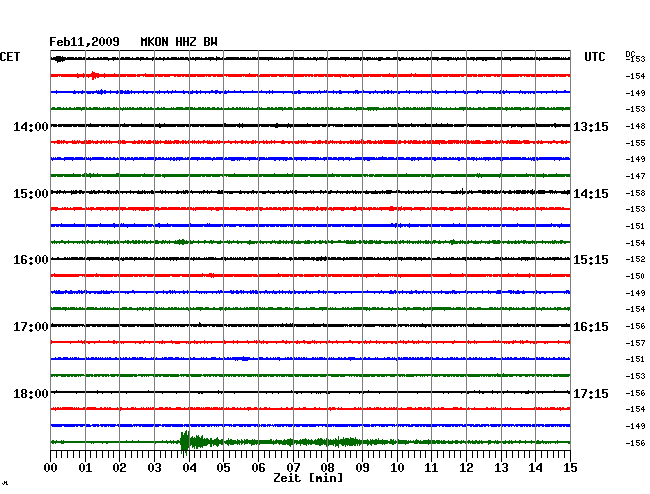Image resolution: width=650 pixels, height=494 pixels.
Task: Click the date label Feb11,2009
Action: 84,42
